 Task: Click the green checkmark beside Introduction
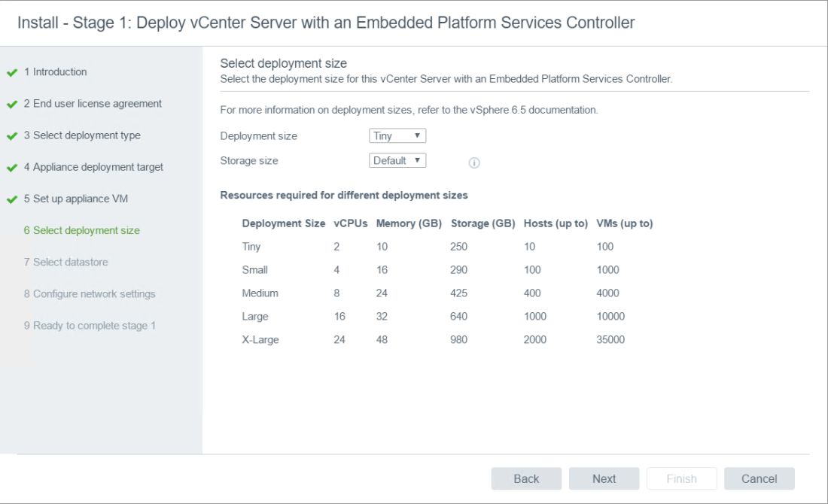(12, 73)
